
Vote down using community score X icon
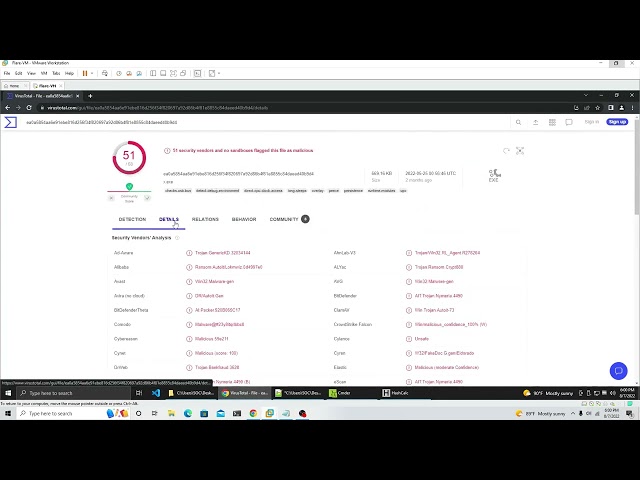tap(111, 198)
